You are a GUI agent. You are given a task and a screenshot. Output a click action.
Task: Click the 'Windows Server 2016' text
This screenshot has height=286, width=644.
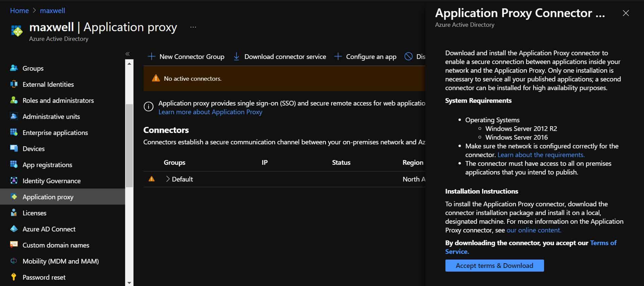point(517,137)
